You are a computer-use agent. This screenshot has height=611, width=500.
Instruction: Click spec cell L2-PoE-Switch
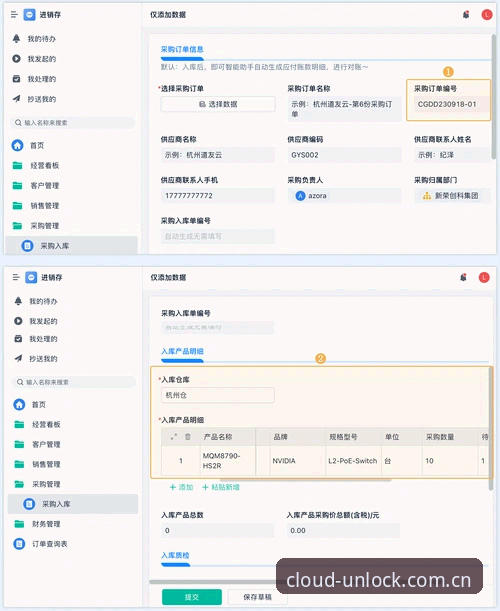tap(353, 461)
